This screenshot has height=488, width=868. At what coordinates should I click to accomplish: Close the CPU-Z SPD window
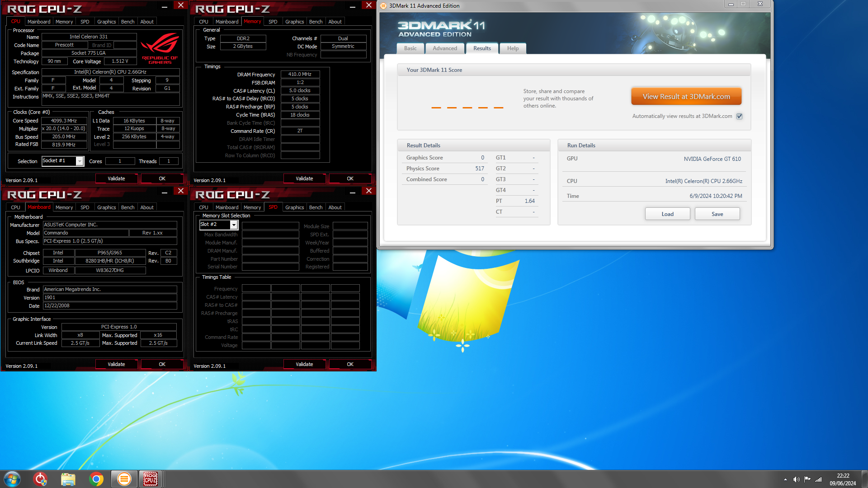[369, 191]
